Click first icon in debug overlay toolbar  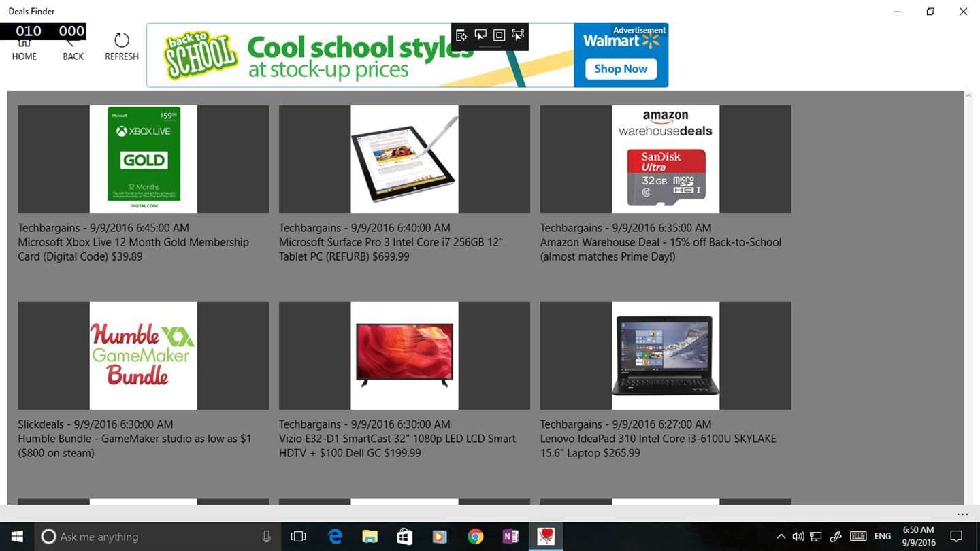tap(461, 35)
